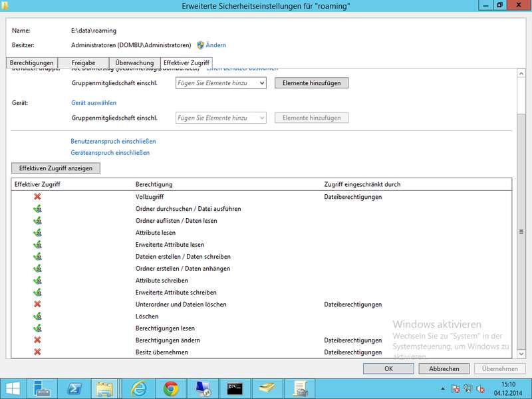Click the Abbrechen button
Viewport: 532px width, 399px height.
(x=444, y=369)
